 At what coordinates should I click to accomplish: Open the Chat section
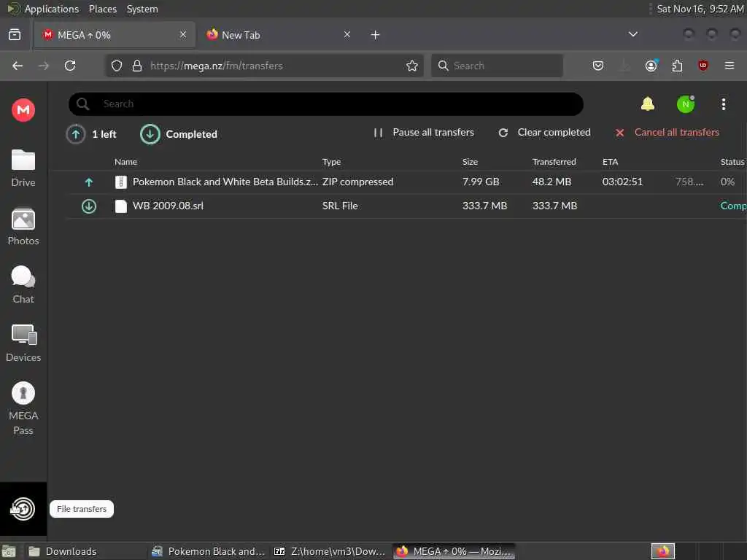pos(23,285)
